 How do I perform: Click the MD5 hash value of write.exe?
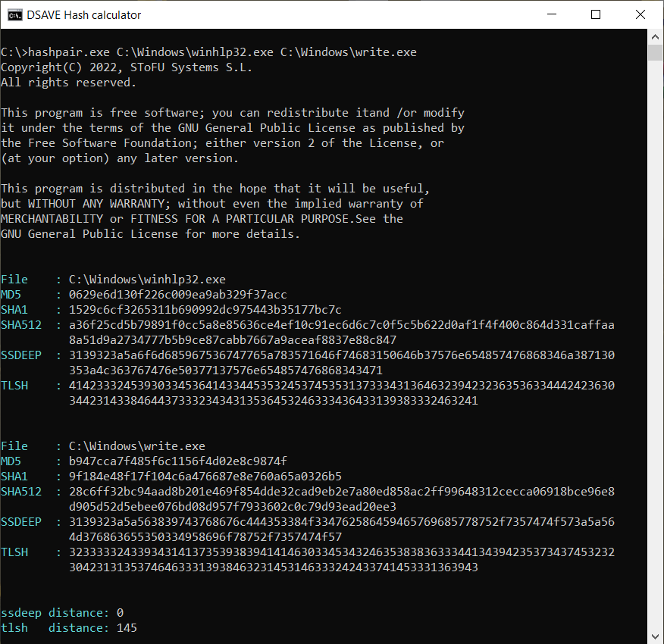177,461
